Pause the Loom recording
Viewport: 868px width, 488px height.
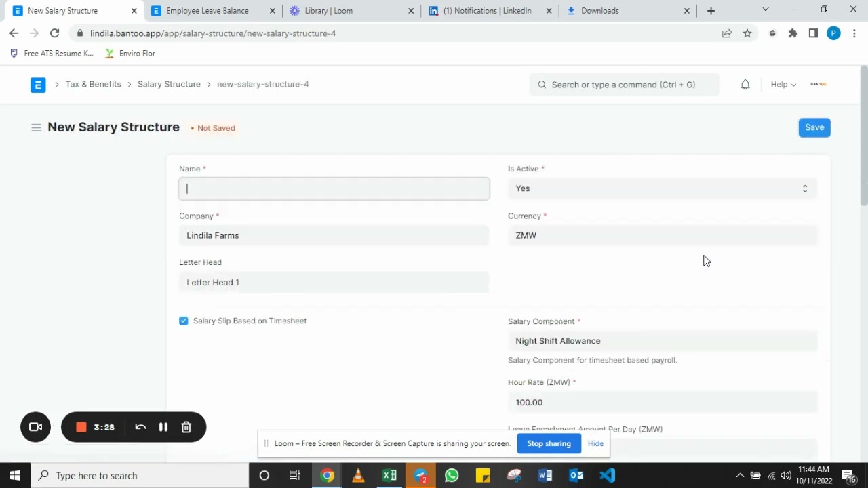163,427
